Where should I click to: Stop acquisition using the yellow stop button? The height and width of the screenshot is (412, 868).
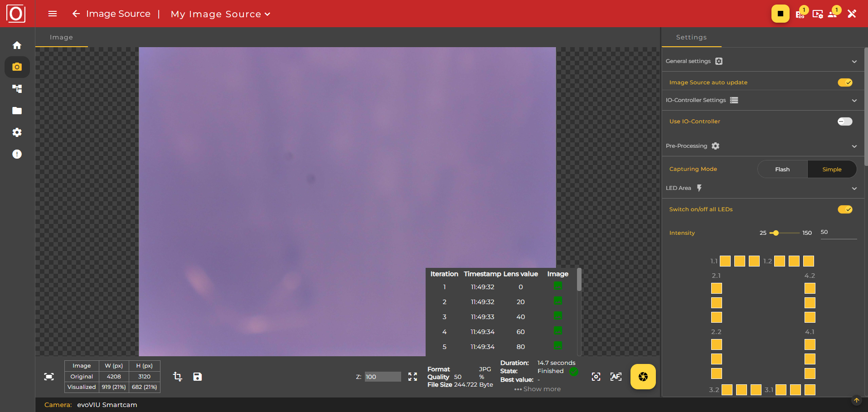click(780, 14)
